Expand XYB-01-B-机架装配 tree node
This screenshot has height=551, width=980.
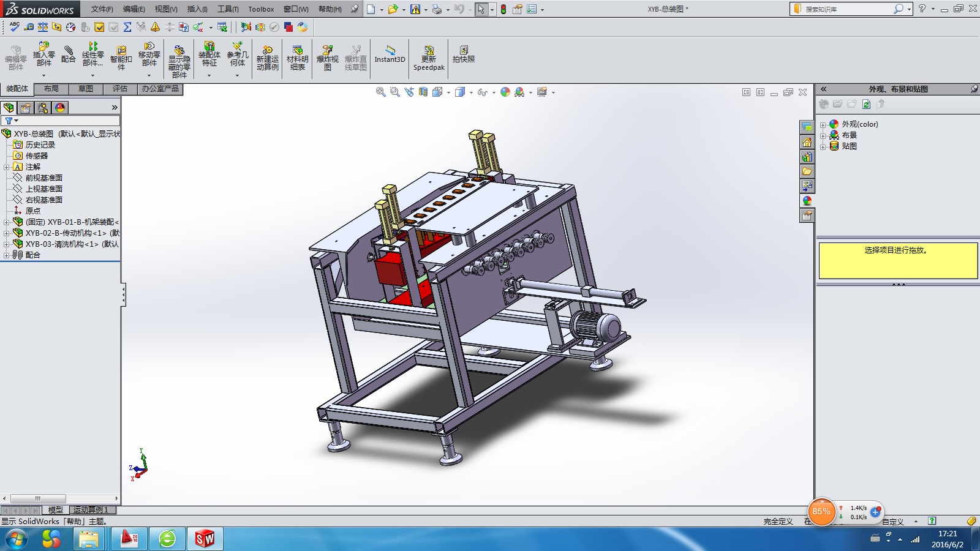point(7,222)
